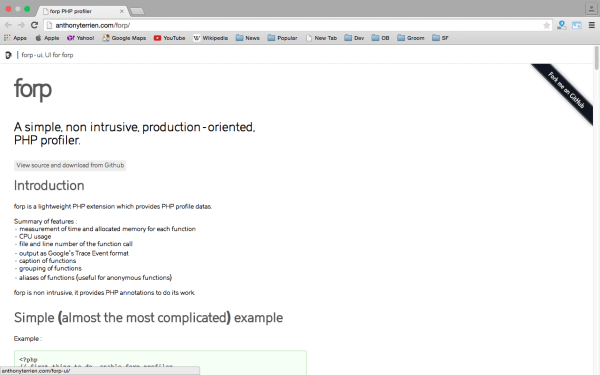This screenshot has width=600, height=375.
Task: Follow the forp-ui, UI for forp link
Action: coord(47,55)
